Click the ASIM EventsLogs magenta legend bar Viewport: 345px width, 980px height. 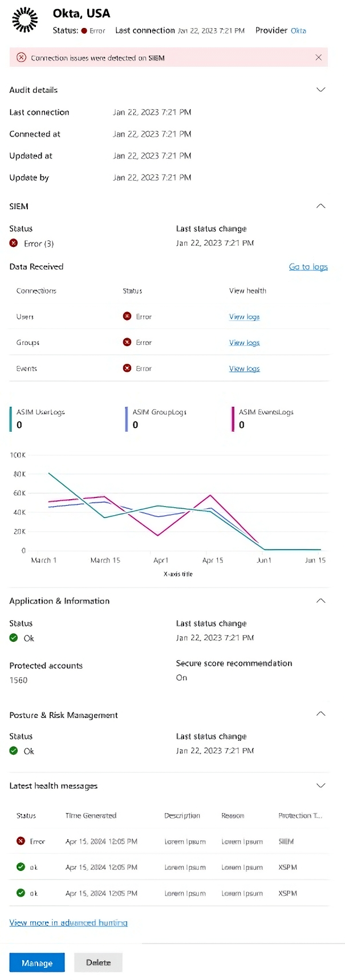(233, 419)
